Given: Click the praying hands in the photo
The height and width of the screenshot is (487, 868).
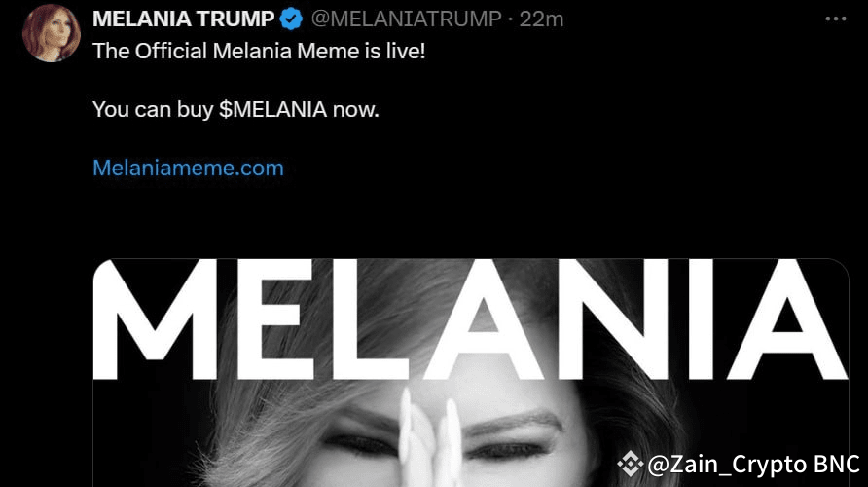Looking at the screenshot, I should click(x=432, y=437).
